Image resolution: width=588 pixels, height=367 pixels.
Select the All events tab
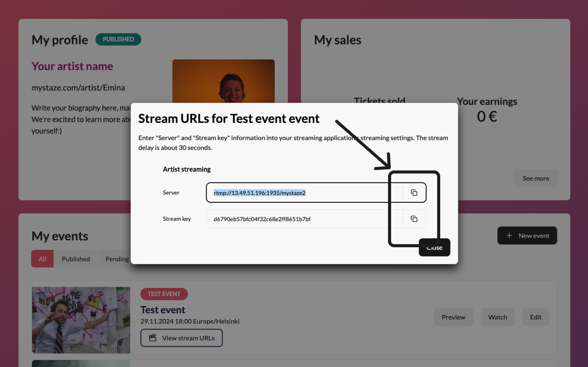point(42,259)
